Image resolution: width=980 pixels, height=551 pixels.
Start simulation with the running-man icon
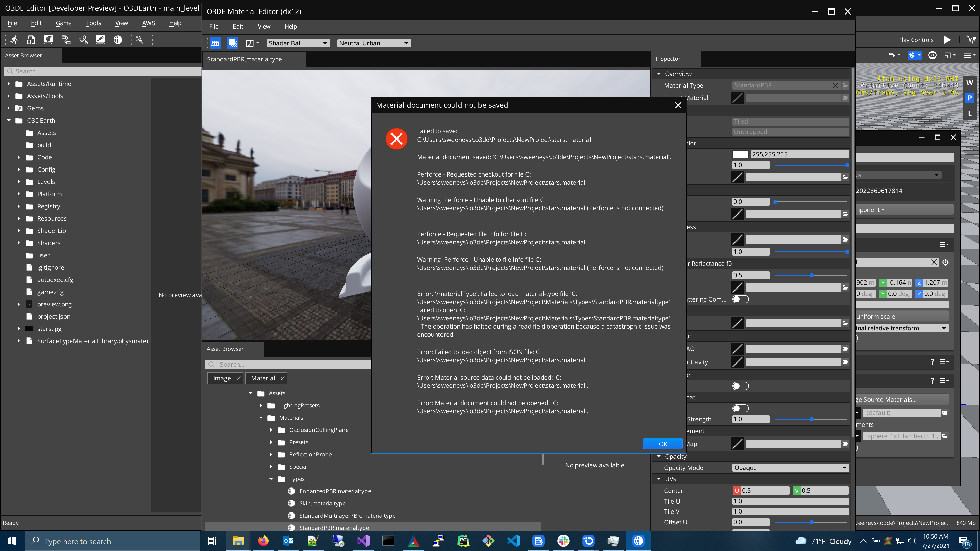click(14, 40)
